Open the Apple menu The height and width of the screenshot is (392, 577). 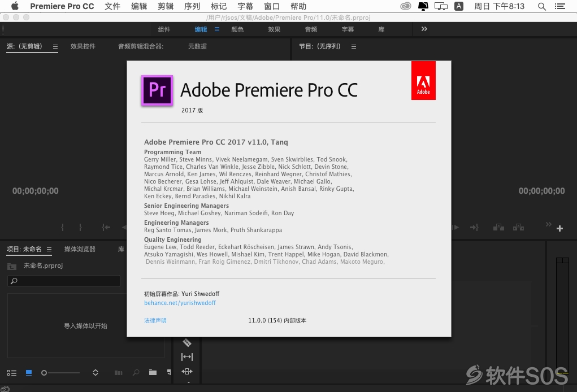pos(15,6)
